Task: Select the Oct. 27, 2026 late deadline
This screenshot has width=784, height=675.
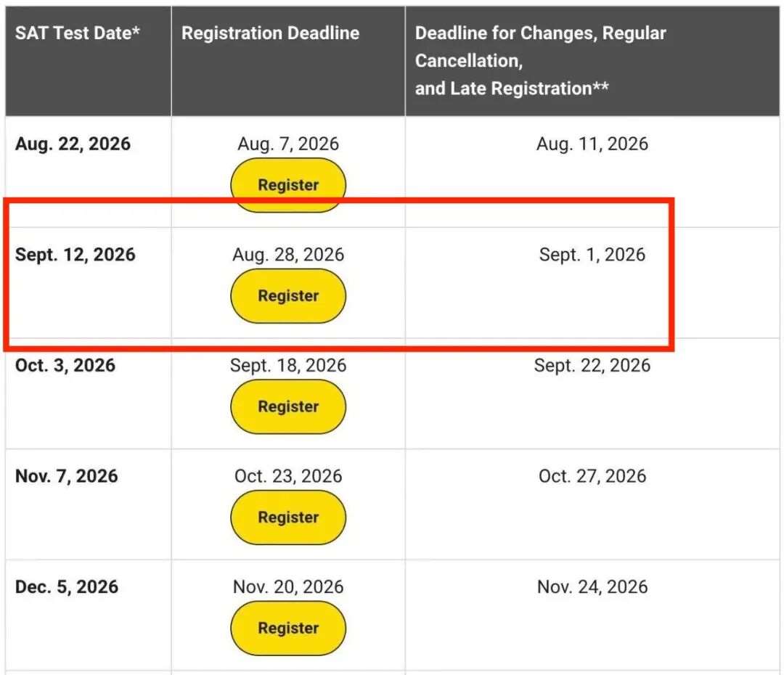Action: tap(592, 476)
